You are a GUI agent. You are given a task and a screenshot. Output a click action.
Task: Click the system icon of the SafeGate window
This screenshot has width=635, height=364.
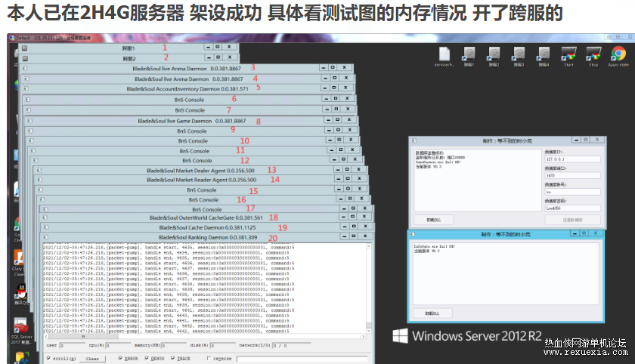coord(412,234)
